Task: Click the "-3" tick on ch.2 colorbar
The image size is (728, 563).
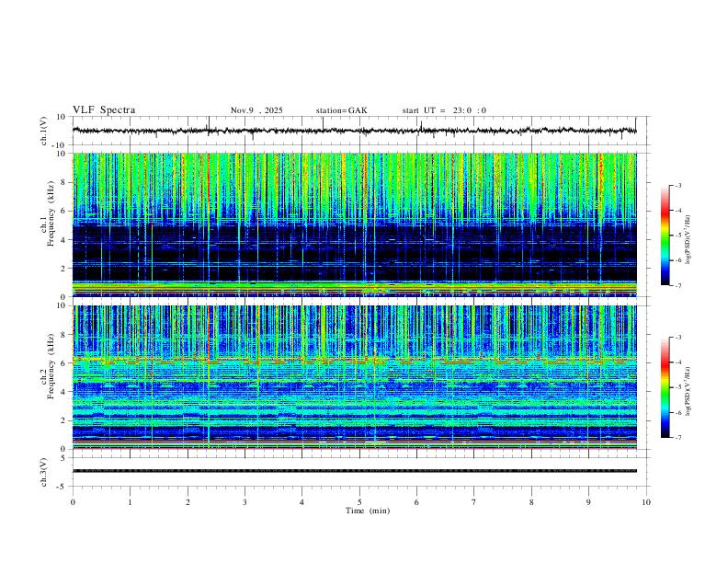Action: [677, 338]
